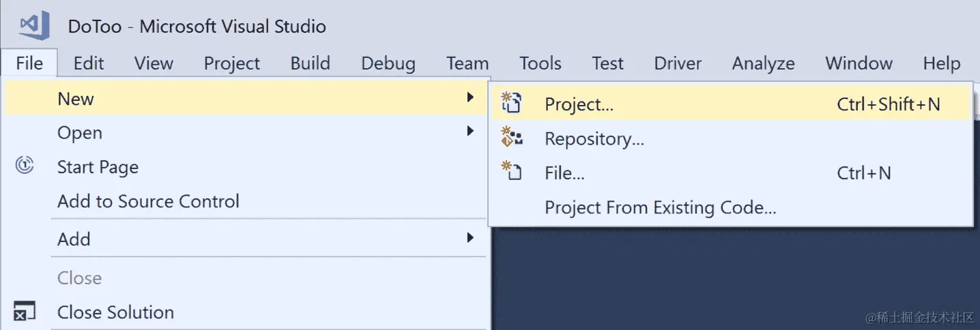Open the Analyze menu
Viewport: 980px width, 330px height.
click(x=763, y=63)
